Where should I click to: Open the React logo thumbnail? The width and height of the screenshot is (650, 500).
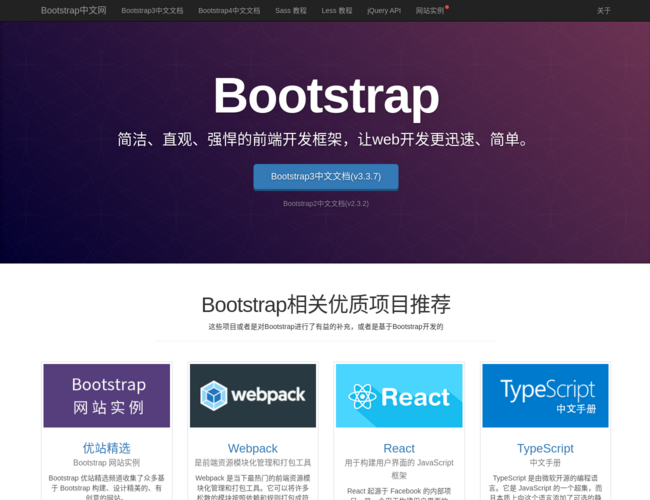pos(399,396)
